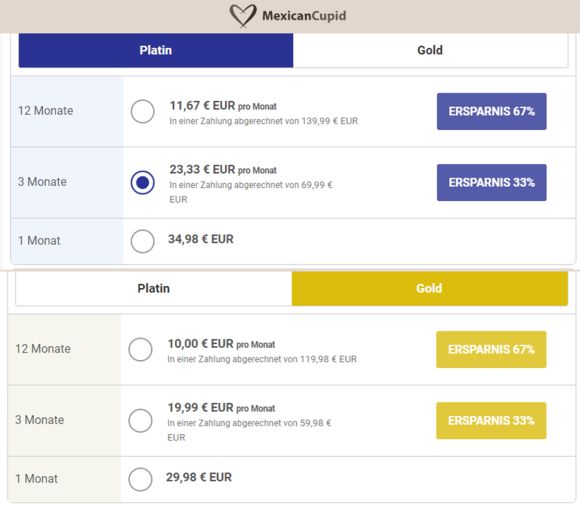
Task: Click the MexicanCupid site title text
Action: click(x=304, y=16)
